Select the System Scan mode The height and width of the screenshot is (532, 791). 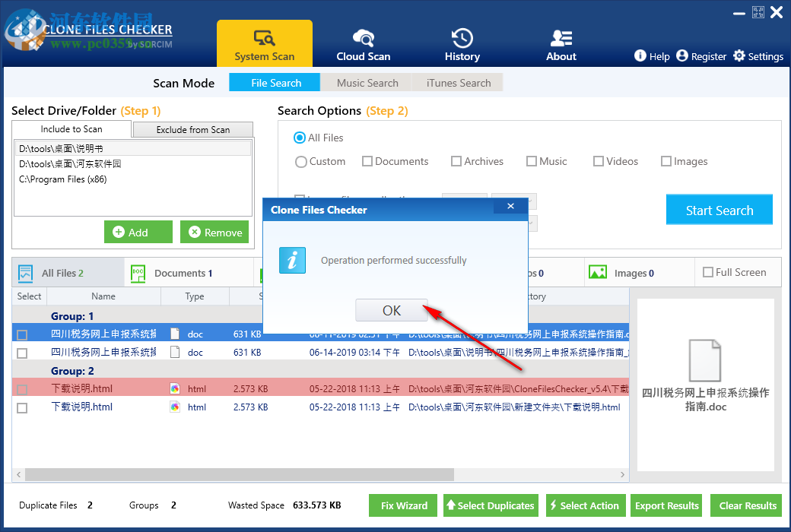265,43
